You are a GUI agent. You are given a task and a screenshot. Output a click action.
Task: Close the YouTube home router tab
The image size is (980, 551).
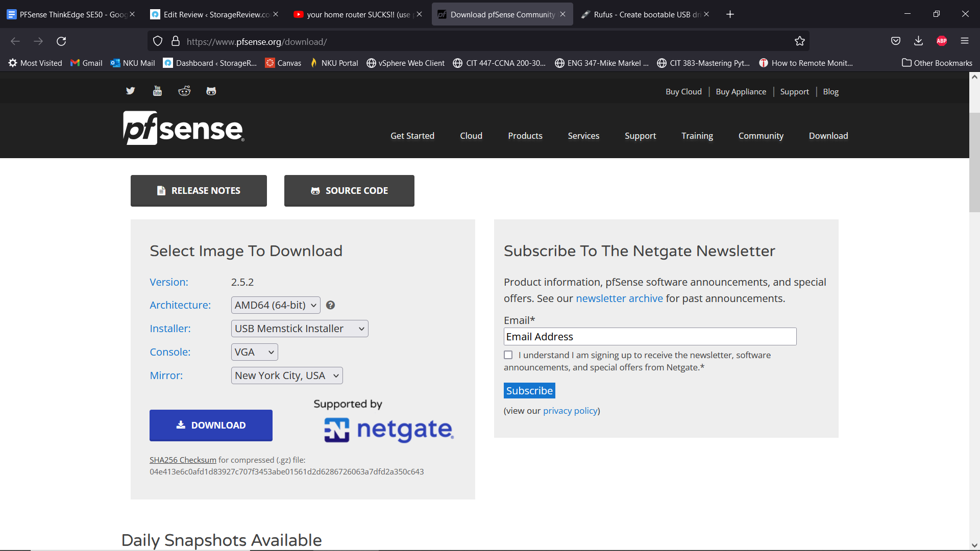click(419, 14)
